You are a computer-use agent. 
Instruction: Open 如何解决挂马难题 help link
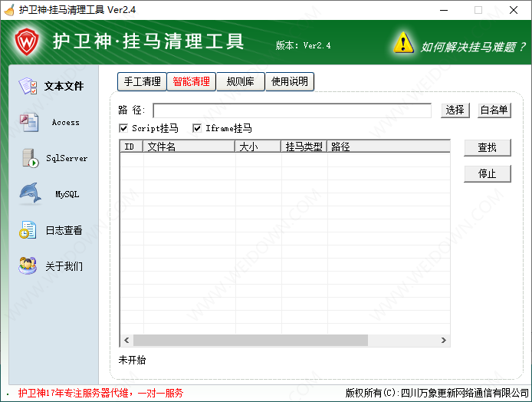click(473, 48)
